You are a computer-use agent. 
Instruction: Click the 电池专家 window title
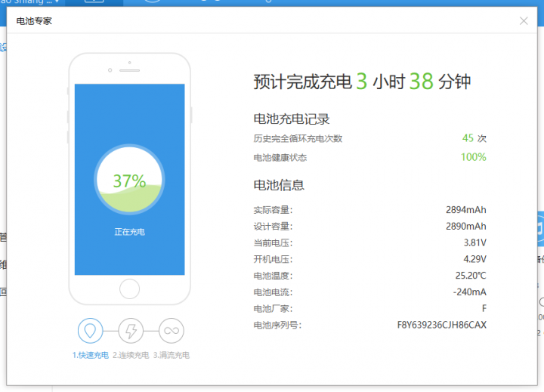click(x=34, y=21)
